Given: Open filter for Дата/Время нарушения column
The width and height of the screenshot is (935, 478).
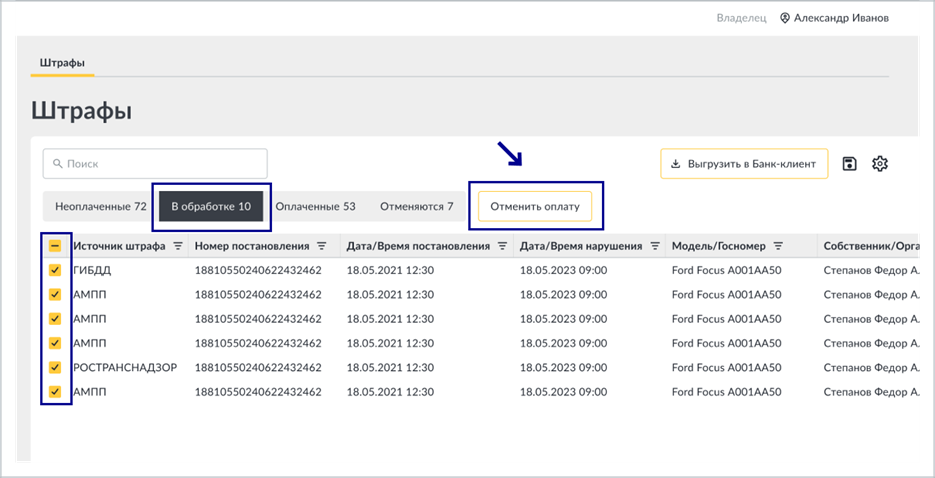Looking at the screenshot, I should (x=655, y=246).
